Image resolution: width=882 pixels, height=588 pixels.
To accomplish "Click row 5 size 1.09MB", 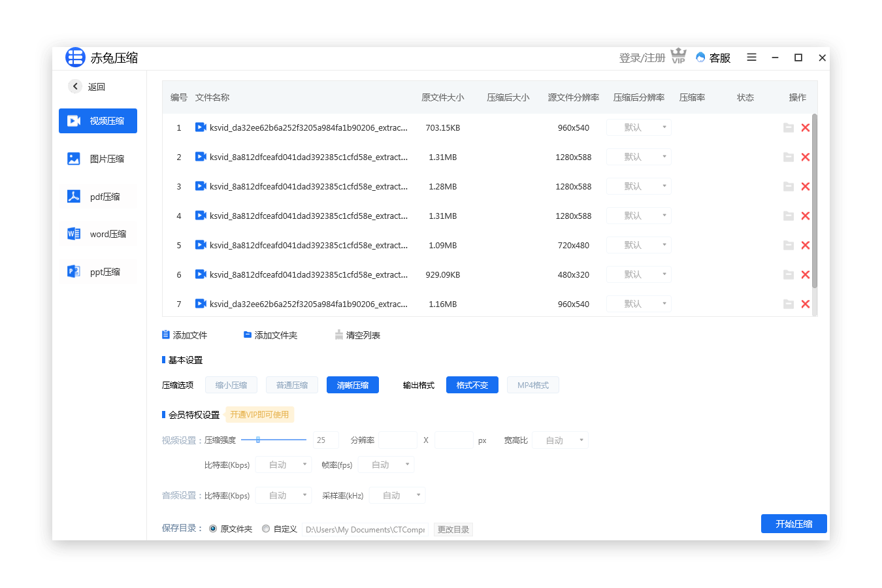I will point(443,246).
